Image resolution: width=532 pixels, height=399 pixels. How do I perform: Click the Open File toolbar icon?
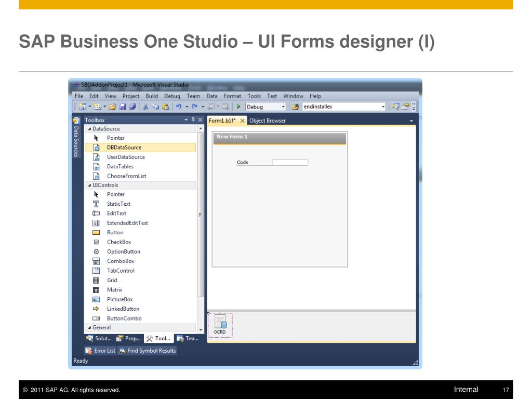[113, 107]
